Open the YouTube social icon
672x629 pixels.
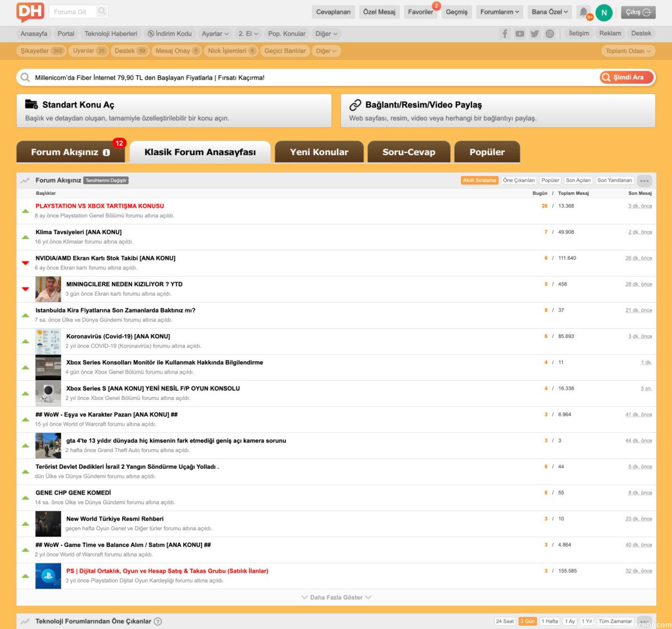520,34
